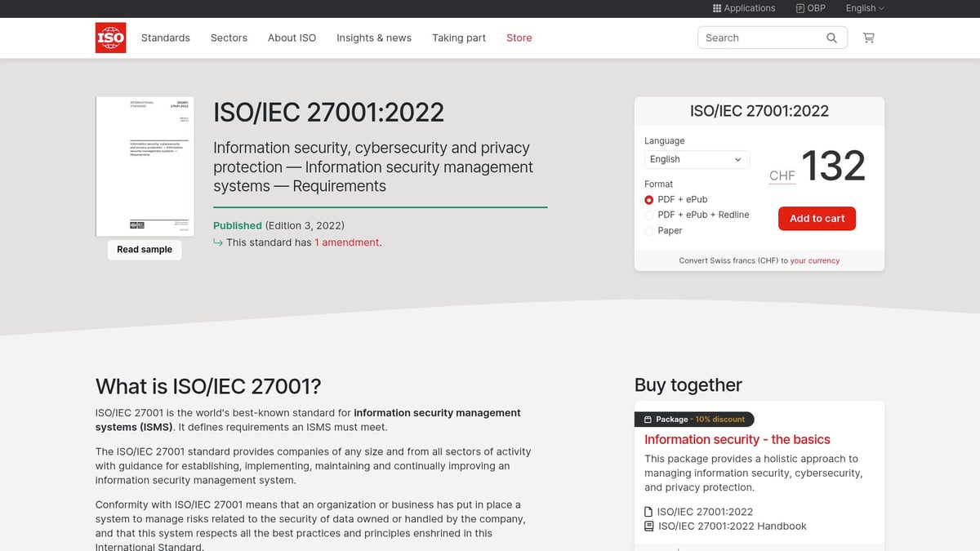Click the ISO logo in the header
This screenshot has height=551, width=980.
pyautogui.click(x=110, y=38)
